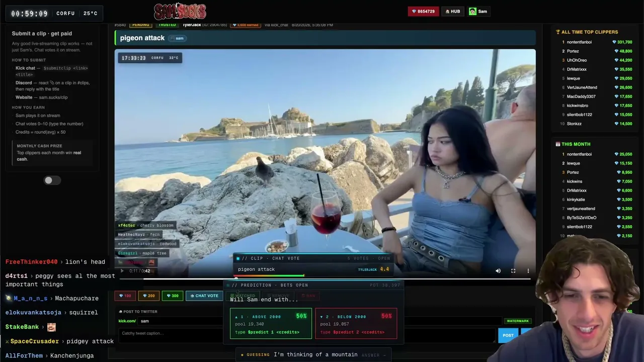Click the Above 2000 prediction option
The height and width of the screenshot is (362, 644).
coord(271,323)
